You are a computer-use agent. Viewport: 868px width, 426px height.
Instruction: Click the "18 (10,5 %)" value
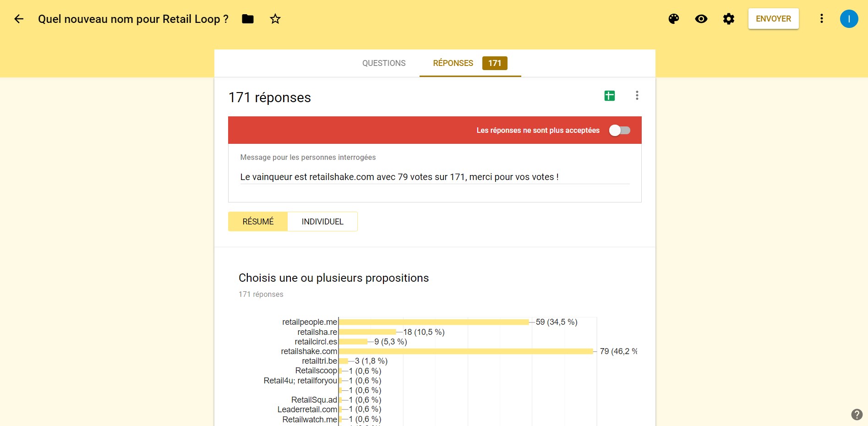coord(424,332)
